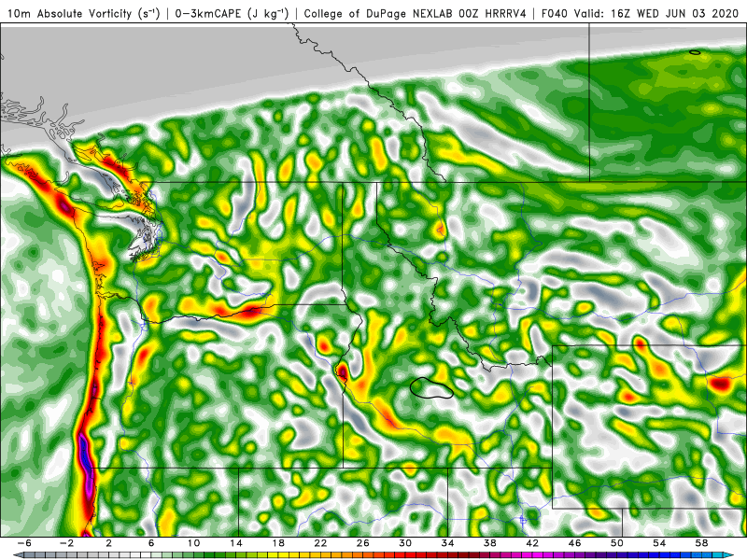Click the "34" color scale tick label

coord(447,543)
